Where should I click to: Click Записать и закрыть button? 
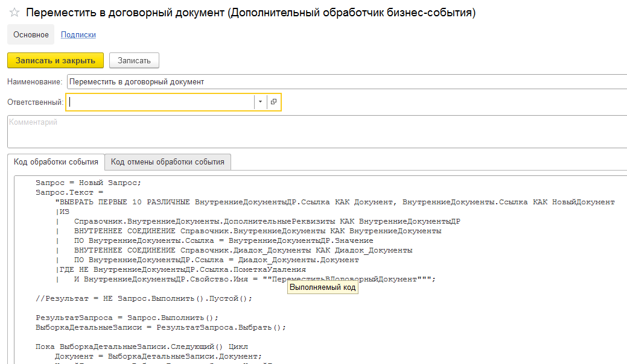point(56,60)
